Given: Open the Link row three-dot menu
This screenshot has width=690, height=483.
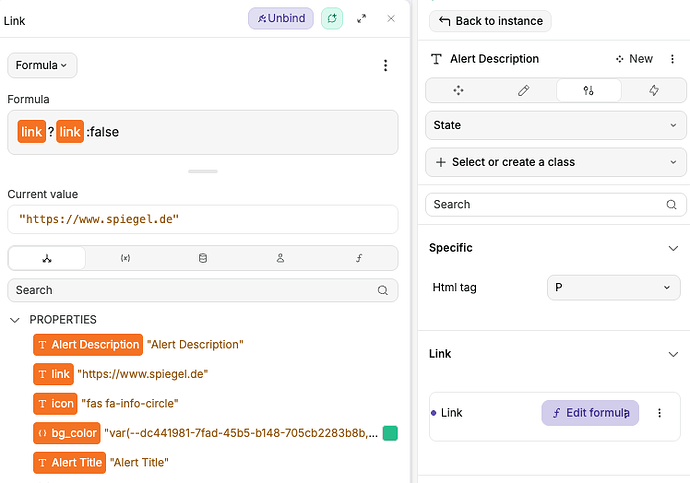Looking at the screenshot, I should coord(659,413).
